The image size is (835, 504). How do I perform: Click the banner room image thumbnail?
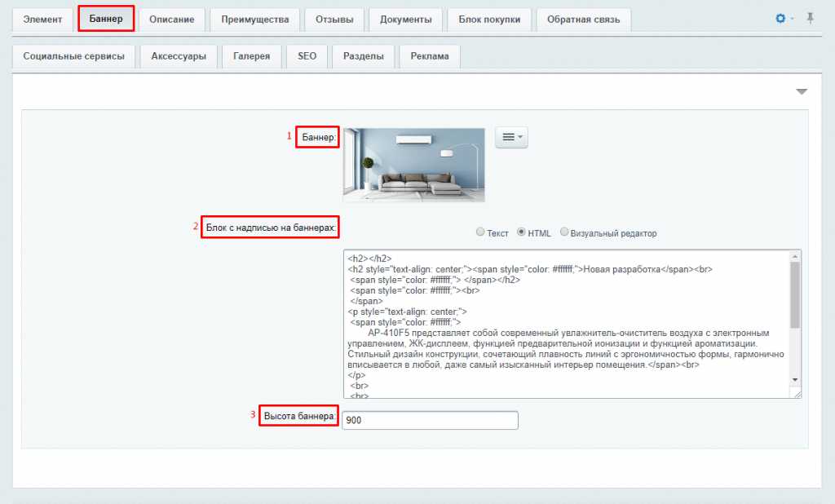[x=413, y=164]
